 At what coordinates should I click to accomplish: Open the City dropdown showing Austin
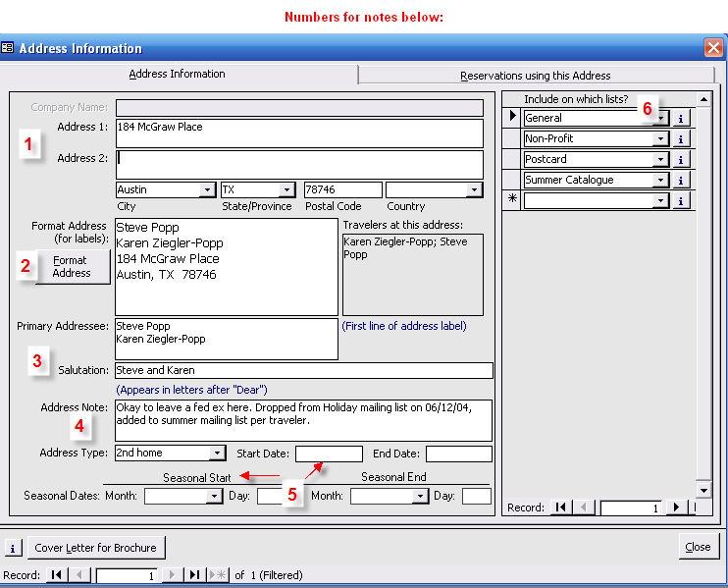click(207, 190)
